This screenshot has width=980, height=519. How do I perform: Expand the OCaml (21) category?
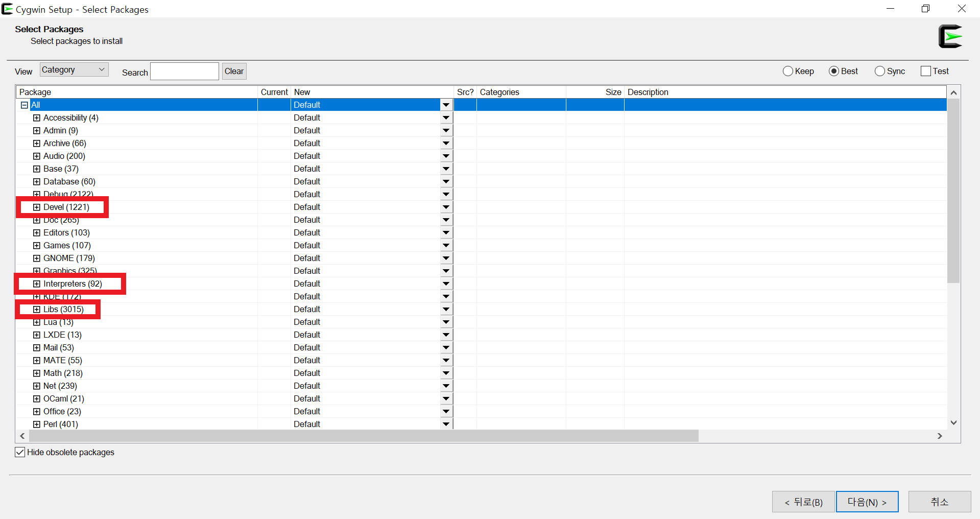point(37,399)
